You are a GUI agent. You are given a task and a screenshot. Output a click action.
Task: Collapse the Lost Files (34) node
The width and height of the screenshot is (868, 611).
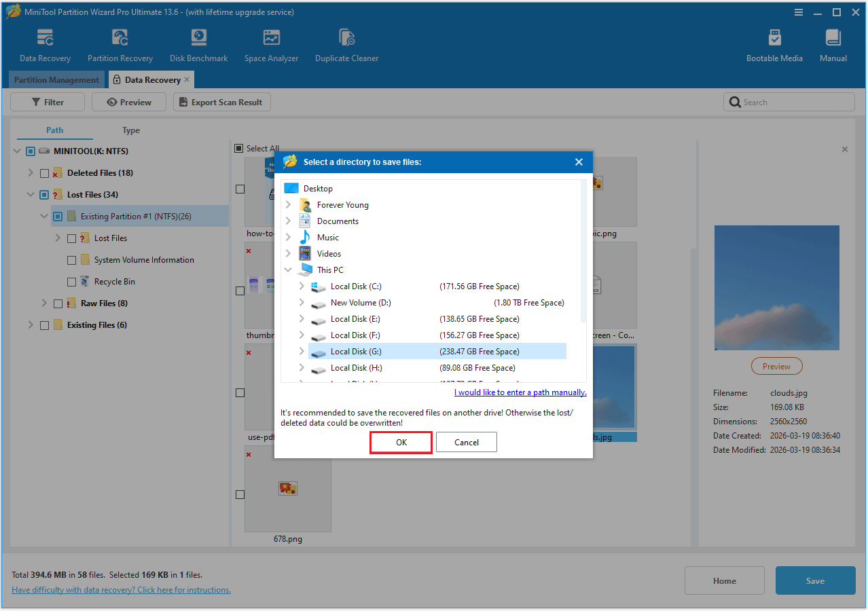point(30,194)
